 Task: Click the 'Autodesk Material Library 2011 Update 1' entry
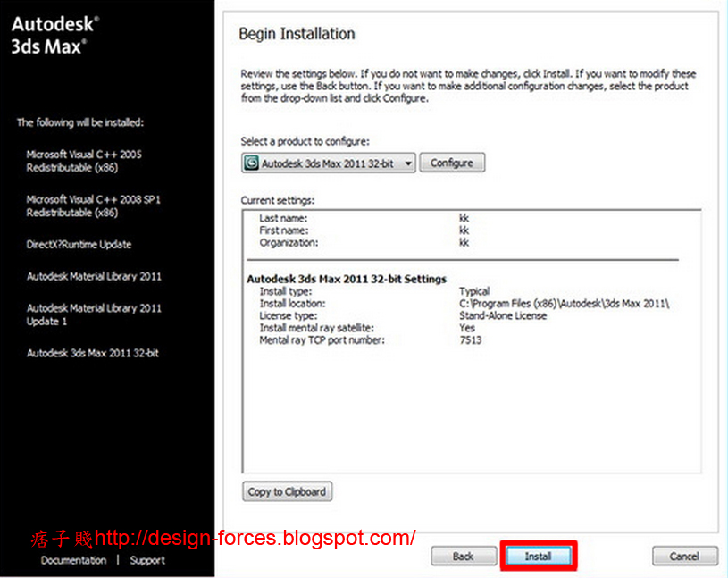(x=94, y=314)
